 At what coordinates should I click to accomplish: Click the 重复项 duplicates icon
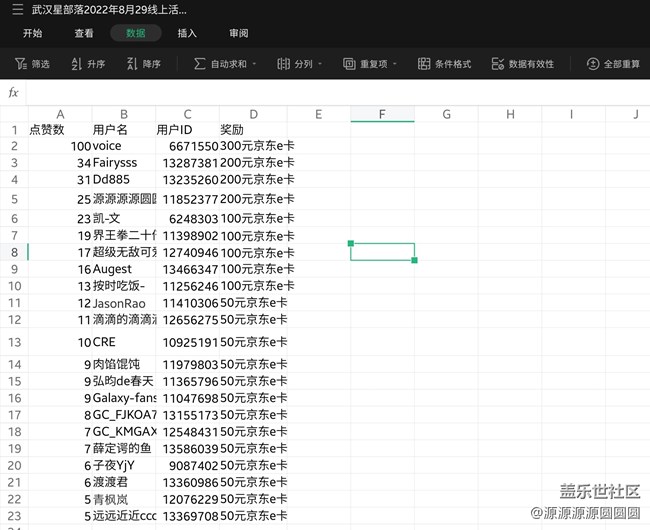click(x=349, y=64)
